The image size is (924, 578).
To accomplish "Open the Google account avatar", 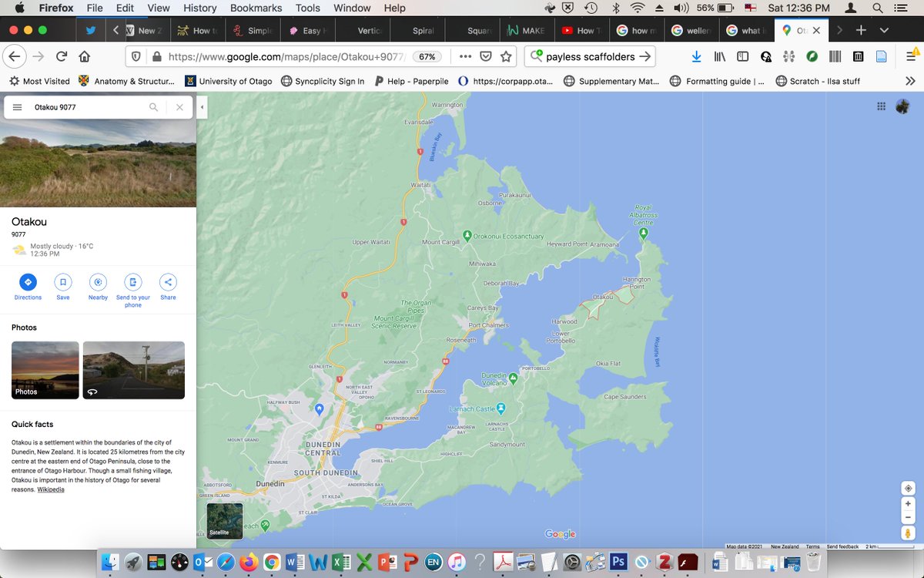I will (903, 107).
